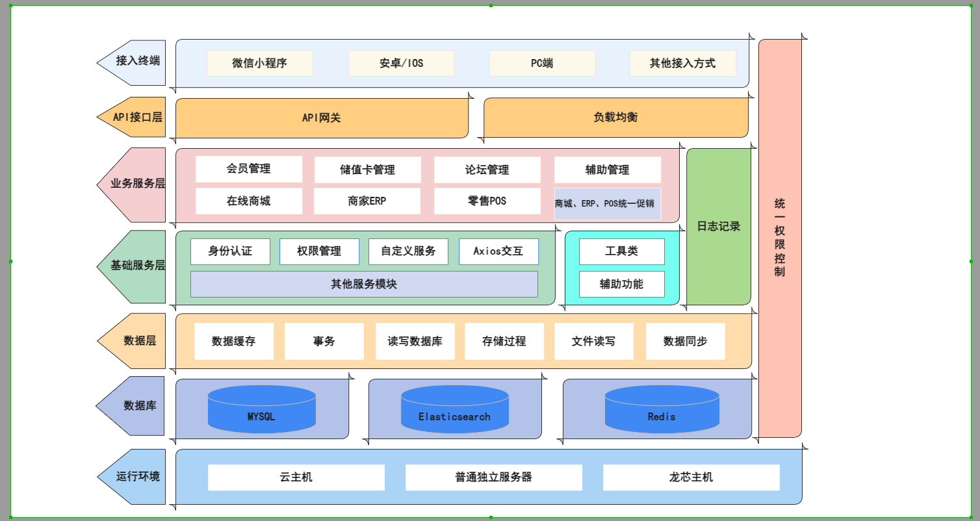Click the API接口层 arrow label
Image resolution: width=980 pixels, height=521 pixels.
click(x=131, y=117)
